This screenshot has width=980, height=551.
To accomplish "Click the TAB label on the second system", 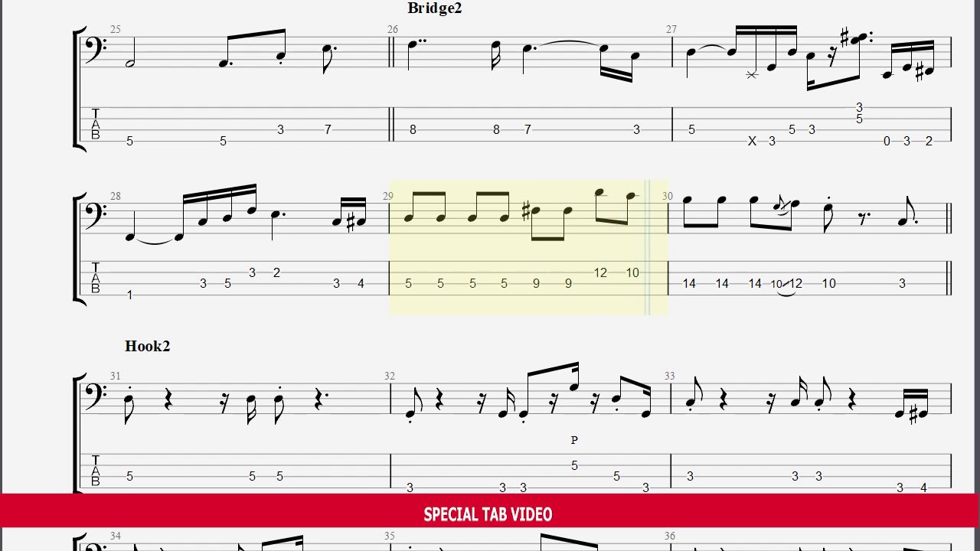I will [x=96, y=279].
